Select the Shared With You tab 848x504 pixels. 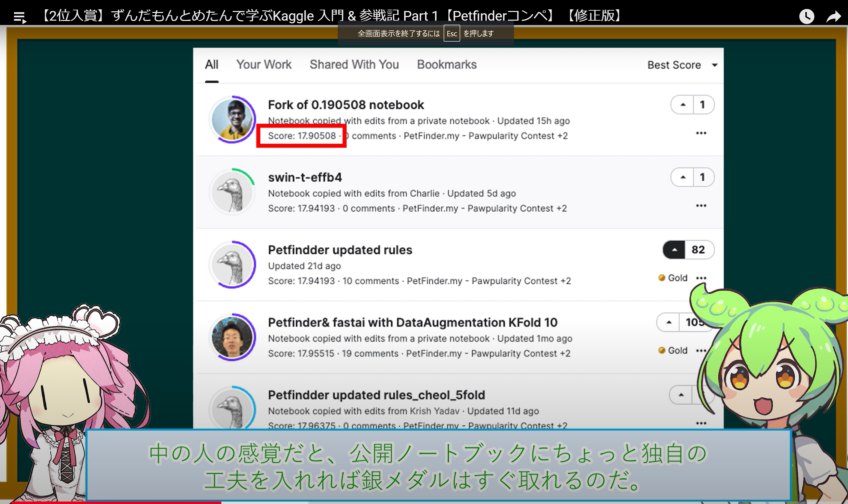pyautogui.click(x=354, y=65)
